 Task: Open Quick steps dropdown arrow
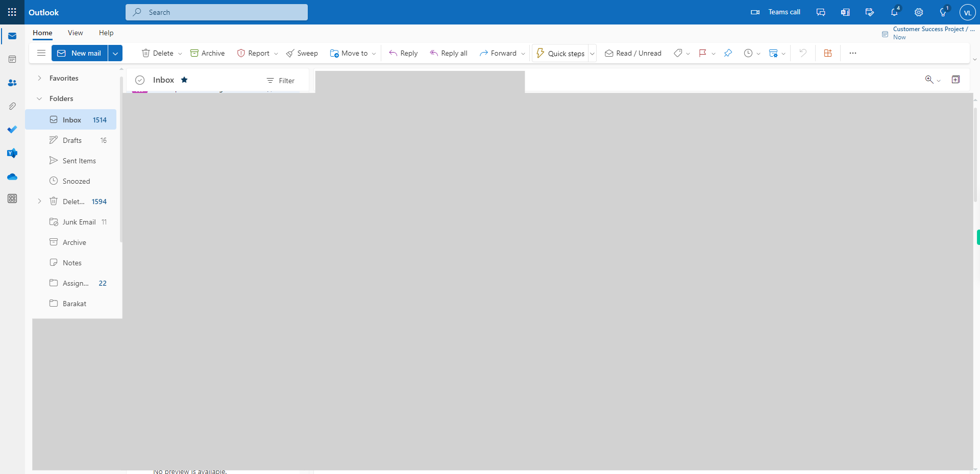[x=592, y=54]
